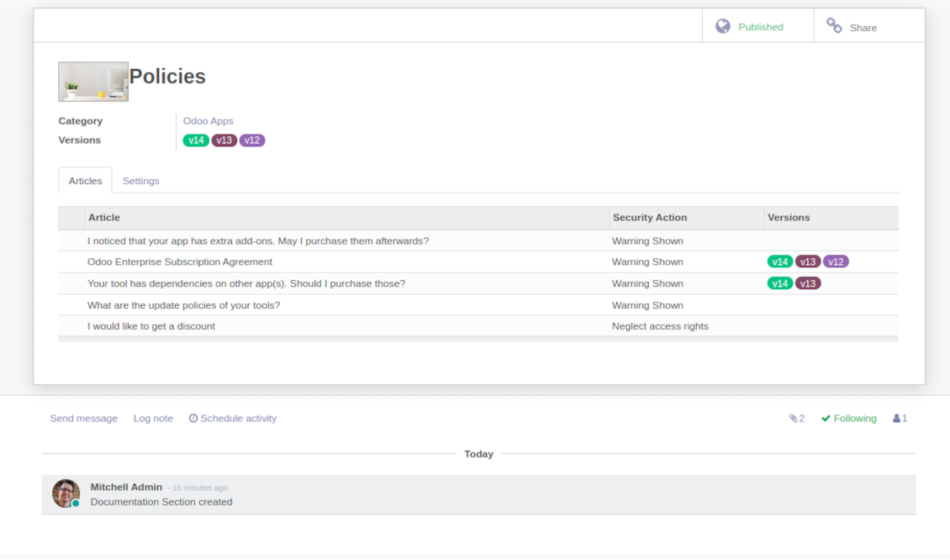Click the Policies title heading
Image resolution: width=950 pixels, height=560 pixels.
[167, 77]
